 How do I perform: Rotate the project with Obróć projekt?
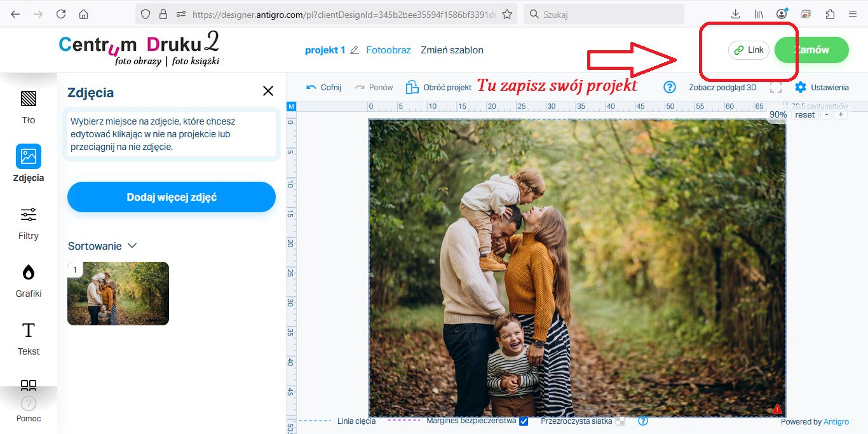click(413, 87)
